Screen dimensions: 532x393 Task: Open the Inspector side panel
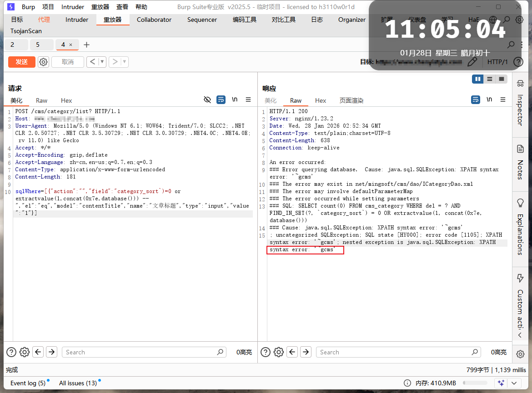click(520, 103)
